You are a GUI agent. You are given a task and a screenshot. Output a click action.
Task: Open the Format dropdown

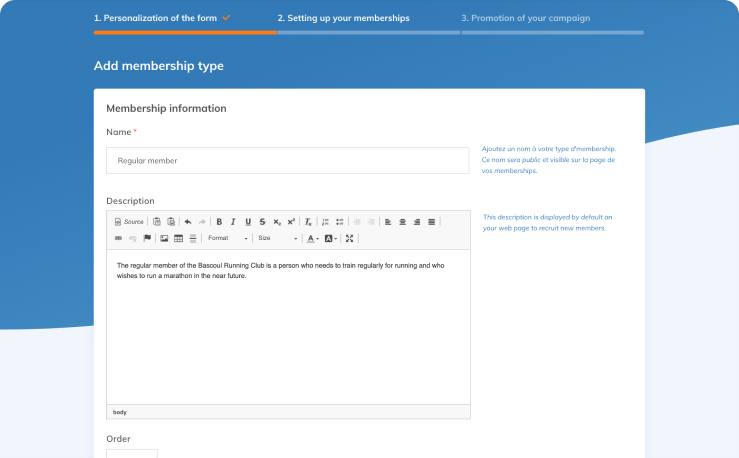pyautogui.click(x=227, y=238)
